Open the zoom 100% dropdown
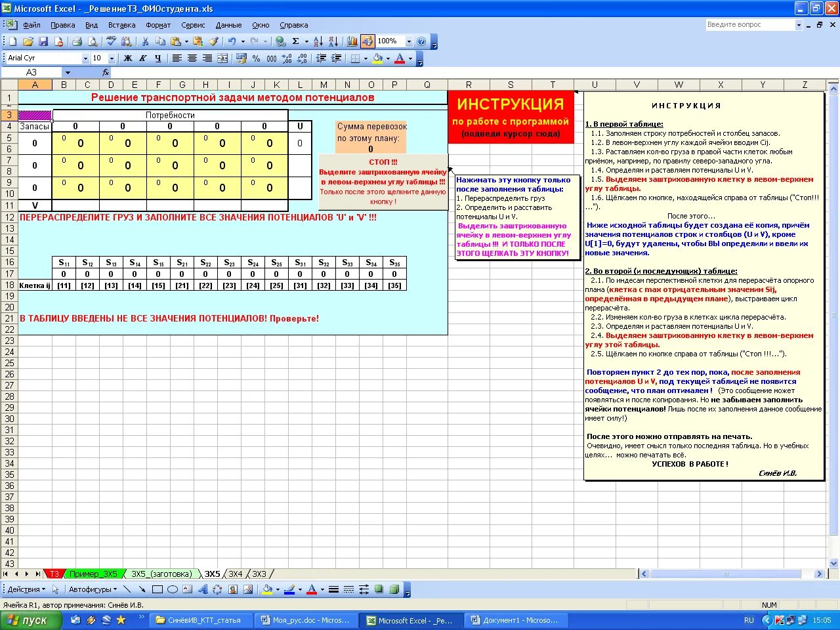The image size is (840, 630). click(x=409, y=41)
